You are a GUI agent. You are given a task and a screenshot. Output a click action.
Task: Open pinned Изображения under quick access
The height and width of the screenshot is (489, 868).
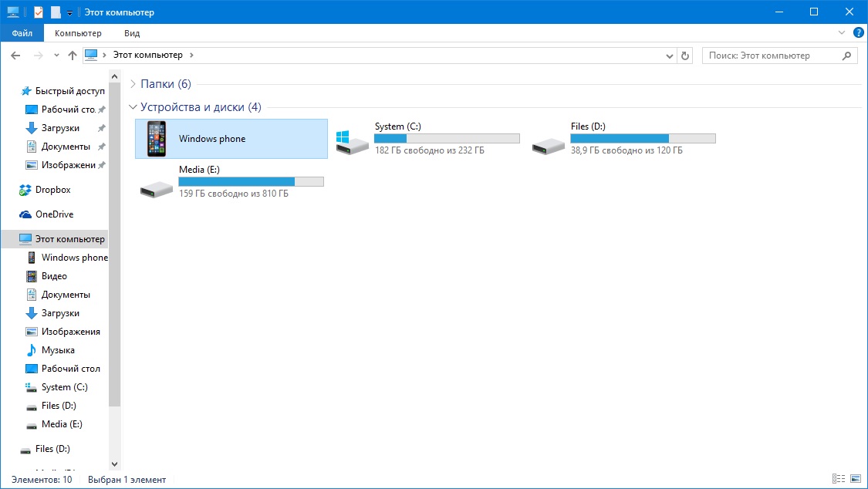pyautogui.click(x=68, y=165)
